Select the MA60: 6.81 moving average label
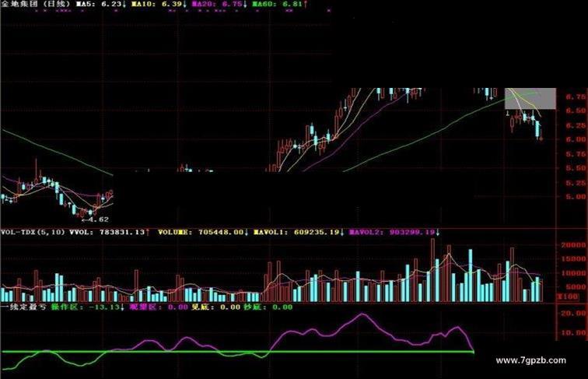Screen dimensions: 588x379 tap(280, 4)
